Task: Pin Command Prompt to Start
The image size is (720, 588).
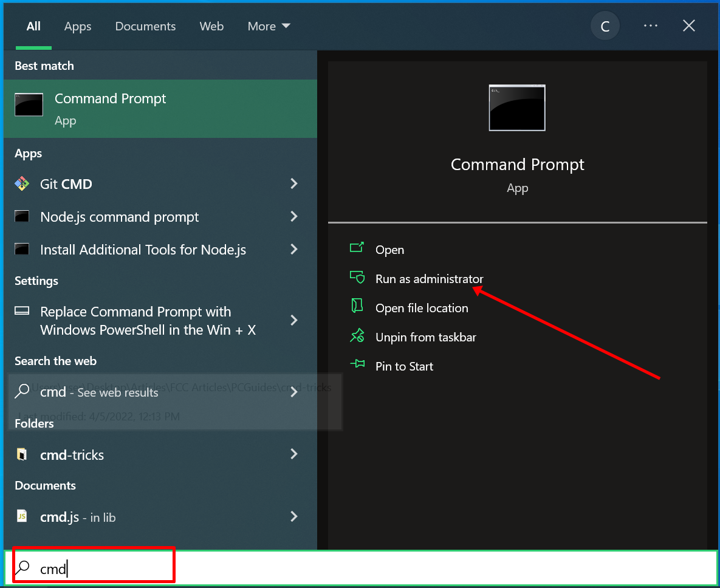Action: click(x=405, y=366)
